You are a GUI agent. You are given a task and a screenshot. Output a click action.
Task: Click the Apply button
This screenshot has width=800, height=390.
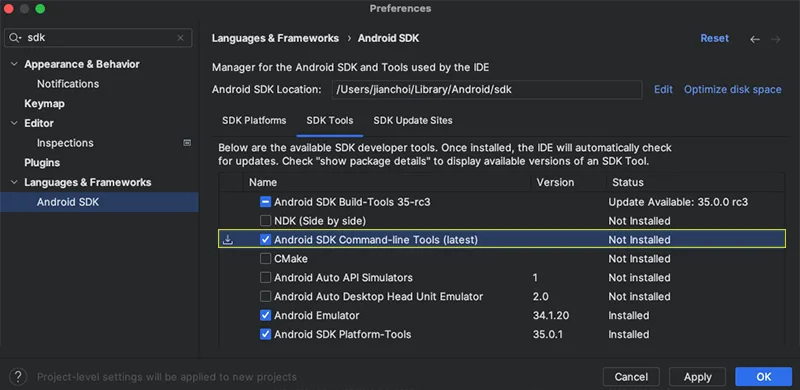697,377
